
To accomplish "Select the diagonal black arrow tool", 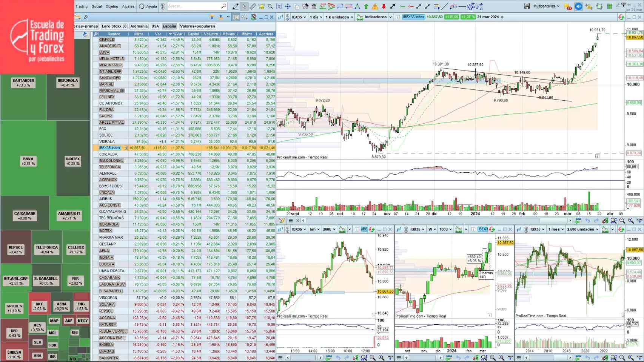I will (x=393, y=6).
